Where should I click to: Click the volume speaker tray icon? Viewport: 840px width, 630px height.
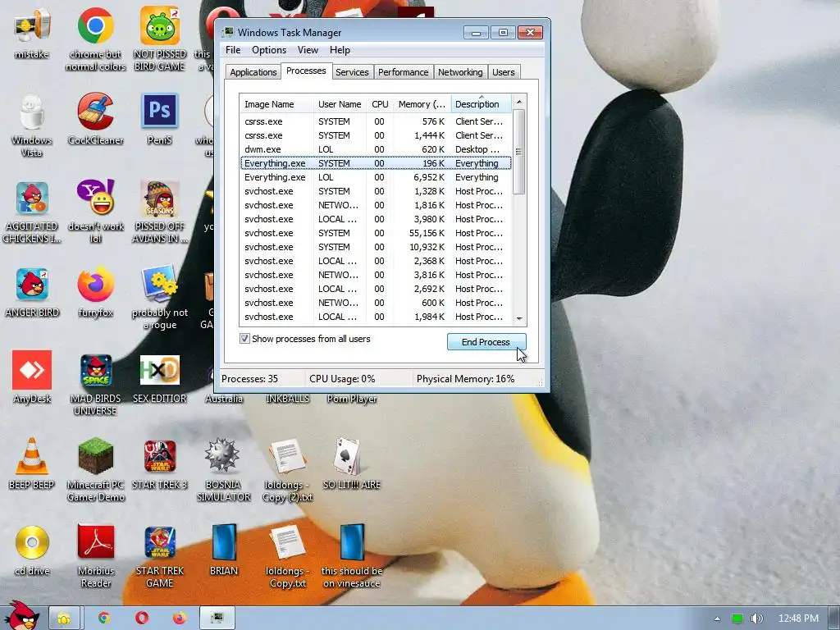(756, 619)
